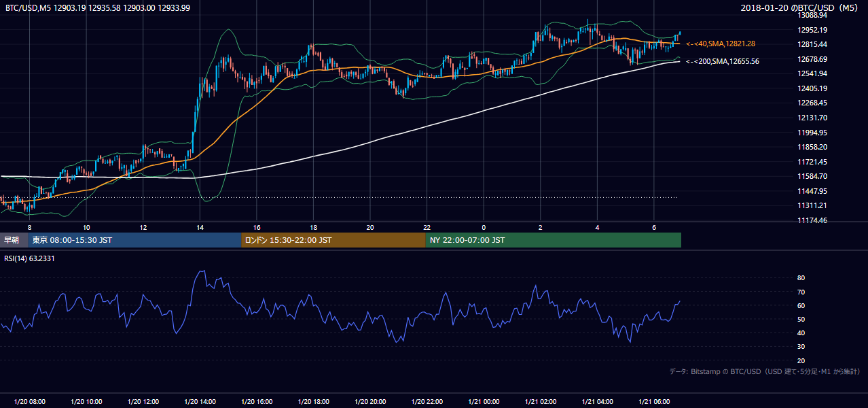Click the RSI(14) 63.2331 label
868x408 pixels.
point(30,258)
